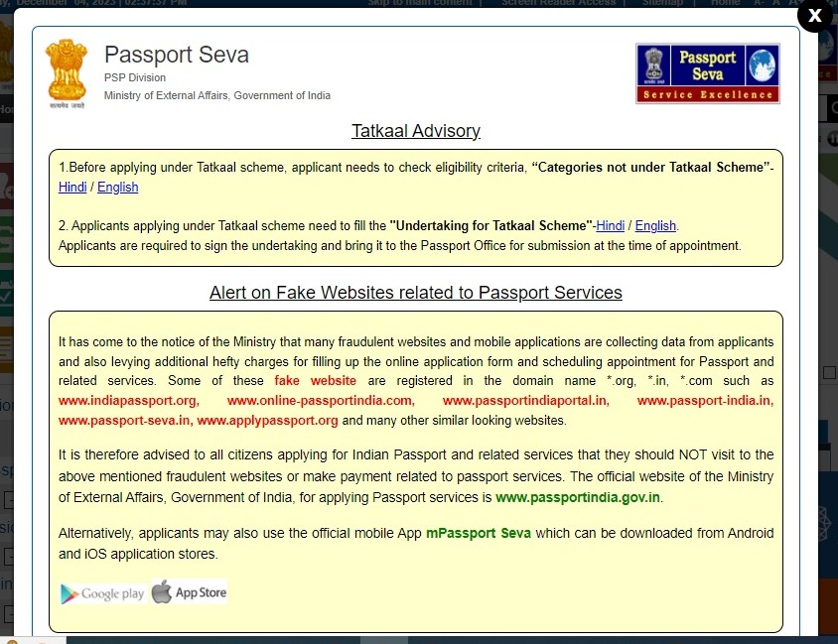Screen dimensions: 838x644
Task: Click the green mPassport Seva app name
Action: (479, 534)
